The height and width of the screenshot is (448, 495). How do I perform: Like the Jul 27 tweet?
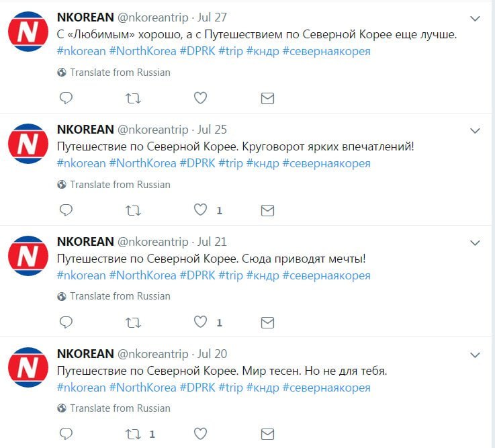[x=200, y=98]
